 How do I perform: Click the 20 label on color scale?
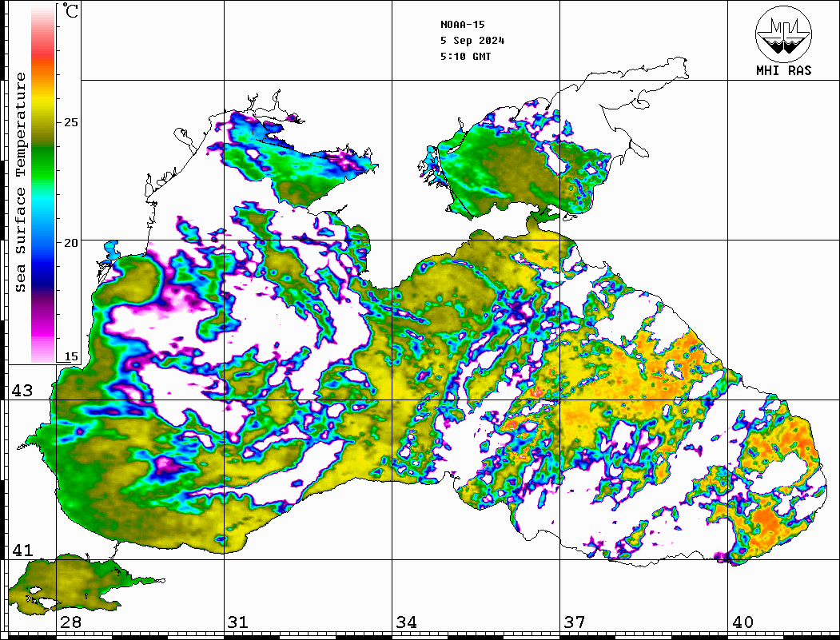pyautogui.click(x=71, y=243)
